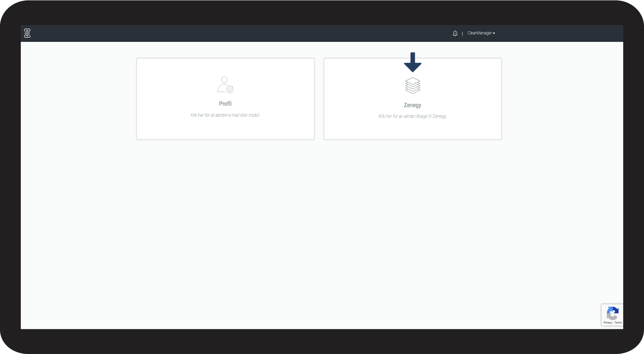
Task: Click the reCAPTCHA badge logo
Action: click(x=612, y=313)
